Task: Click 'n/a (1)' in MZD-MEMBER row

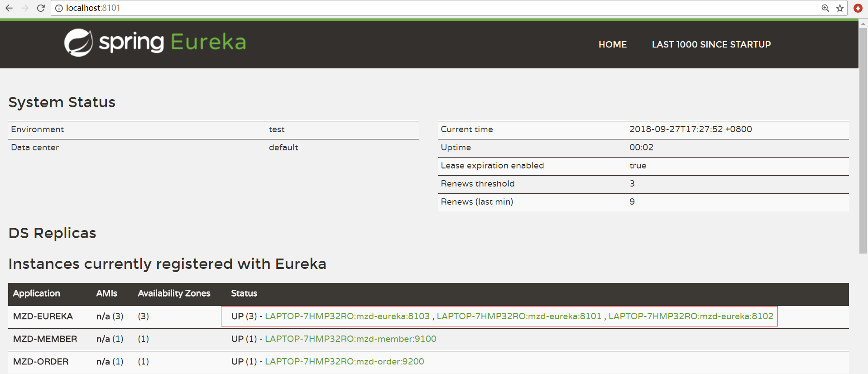Action: [x=110, y=339]
